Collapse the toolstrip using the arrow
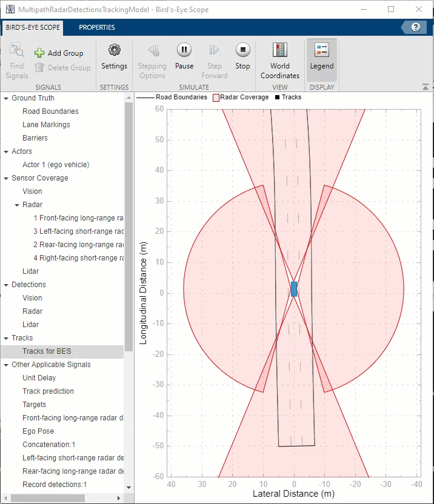434x504 pixels. click(x=426, y=87)
